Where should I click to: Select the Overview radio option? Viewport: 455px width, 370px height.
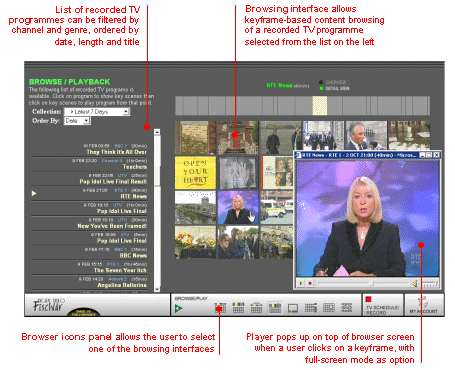[321, 82]
